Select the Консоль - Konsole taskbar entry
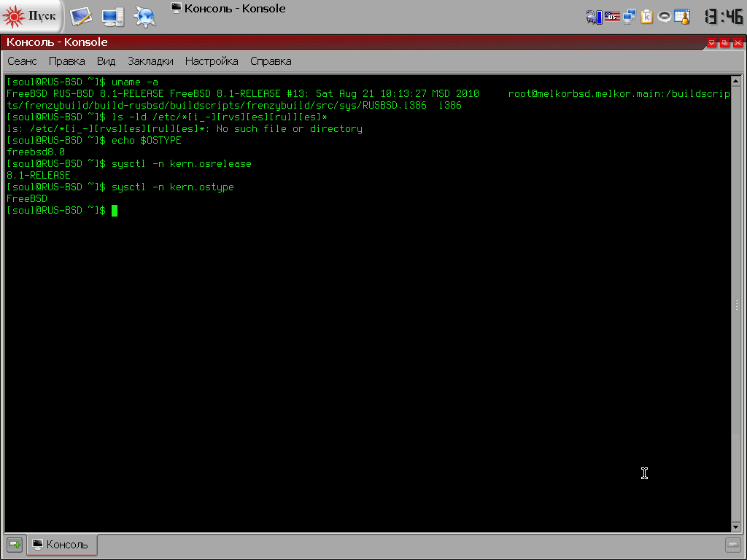The height and width of the screenshot is (560, 747). [x=228, y=9]
